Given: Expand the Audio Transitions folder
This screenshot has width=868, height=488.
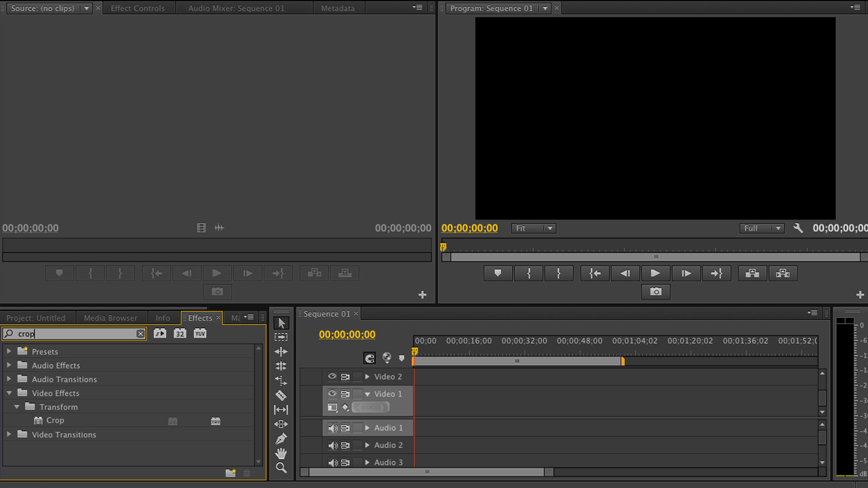Looking at the screenshot, I should [9, 380].
